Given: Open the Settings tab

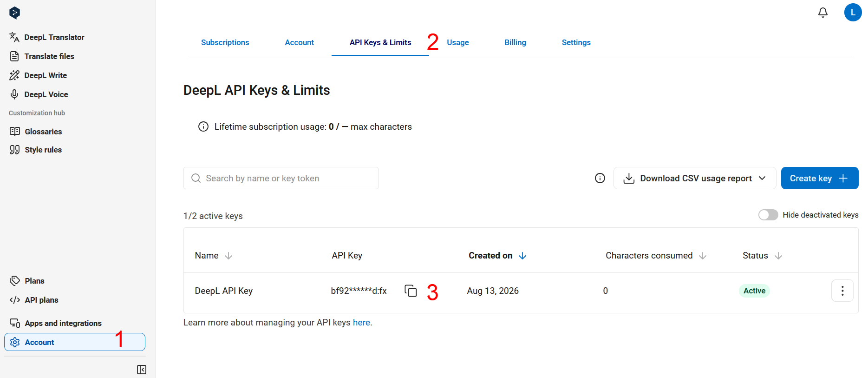Looking at the screenshot, I should tap(576, 42).
